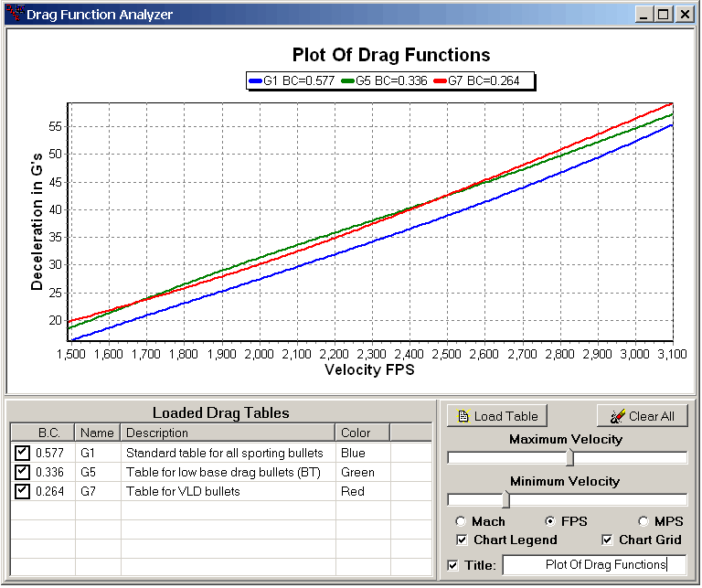Click the G7 BC=0.264 legend entry

pos(477,80)
